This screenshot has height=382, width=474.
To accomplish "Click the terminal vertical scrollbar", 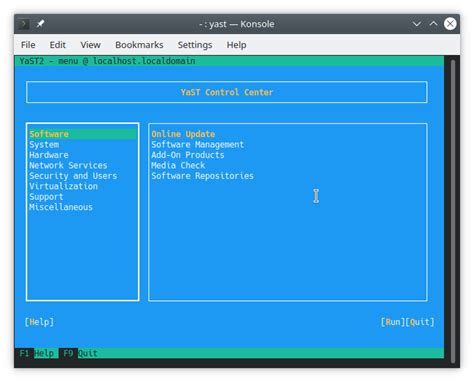I will coord(453,211).
